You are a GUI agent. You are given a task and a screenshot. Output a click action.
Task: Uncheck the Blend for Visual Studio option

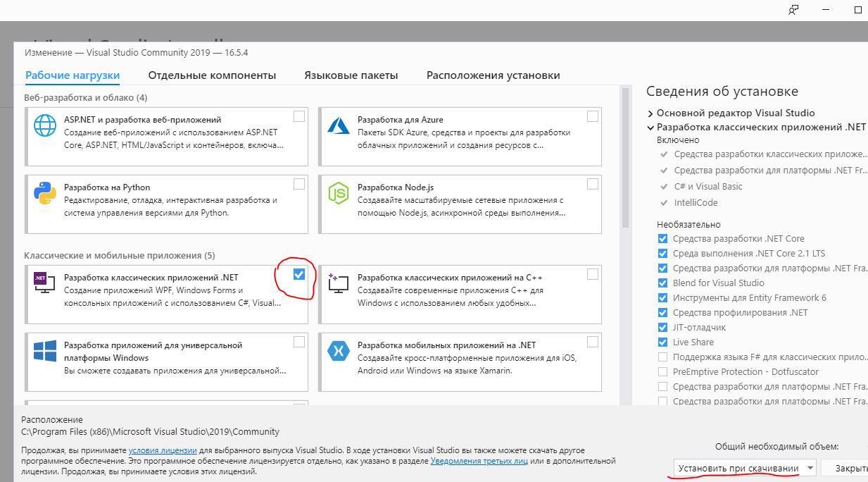click(662, 283)
